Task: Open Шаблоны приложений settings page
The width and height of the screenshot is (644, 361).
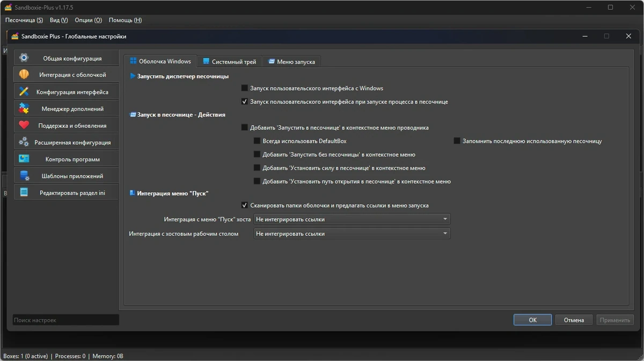Action: pyautogui.click(x=66, y=176)
